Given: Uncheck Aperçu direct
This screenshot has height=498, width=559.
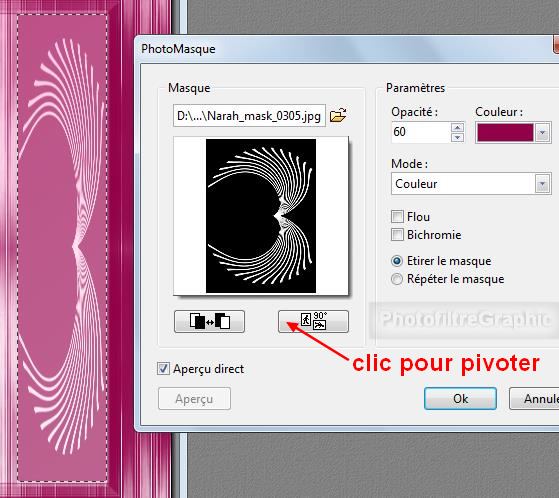Looking at the screenshot, I should tap(163, 368).
